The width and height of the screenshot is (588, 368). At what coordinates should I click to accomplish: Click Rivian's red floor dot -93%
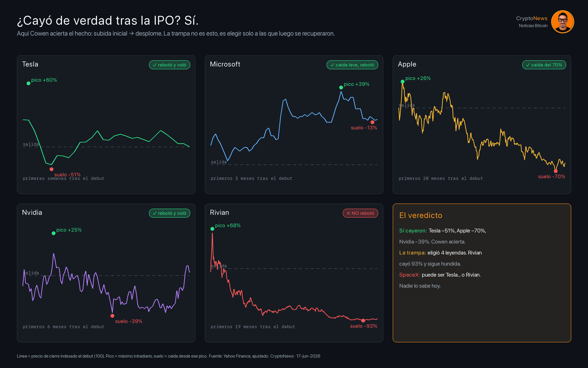pyautogui.click(x=363, y=321)
